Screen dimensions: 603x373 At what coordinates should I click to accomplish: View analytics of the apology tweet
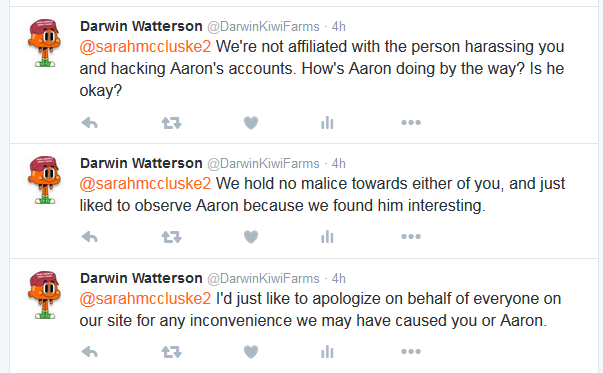[x=327, y=352]
